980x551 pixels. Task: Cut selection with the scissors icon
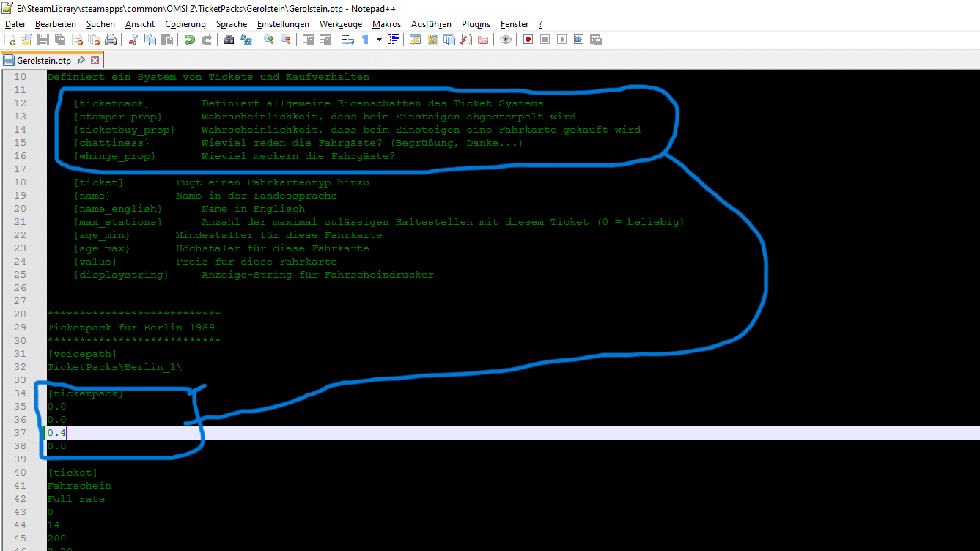tap(133, 40)
